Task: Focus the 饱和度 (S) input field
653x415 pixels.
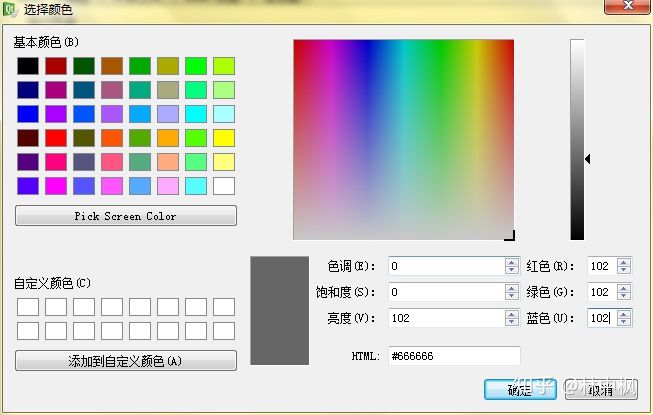Action: [446, 292]
